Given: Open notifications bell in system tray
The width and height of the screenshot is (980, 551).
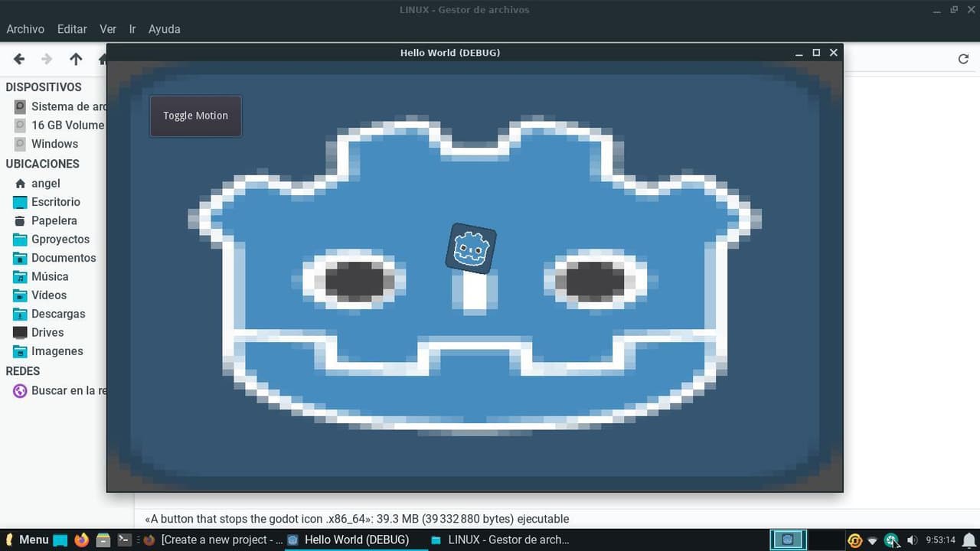Looking at the screenshot, I should point(969,540).
